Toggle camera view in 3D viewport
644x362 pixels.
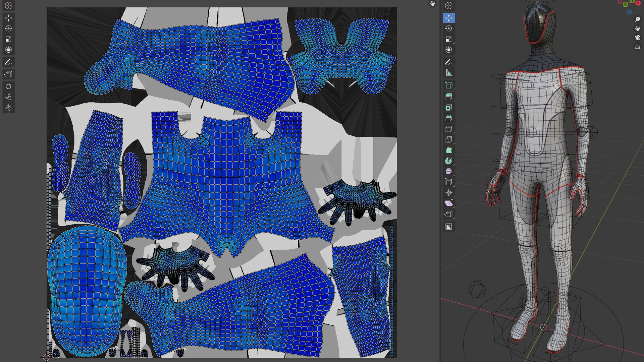[637, 38]
